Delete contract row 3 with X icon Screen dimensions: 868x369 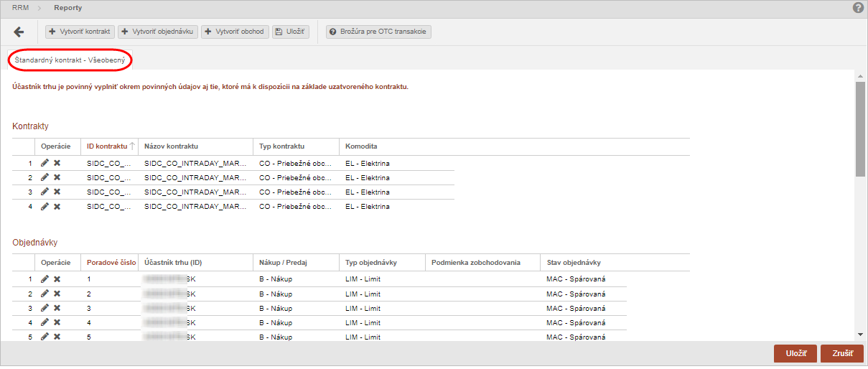pyautogui.click(x=57, y=192)
